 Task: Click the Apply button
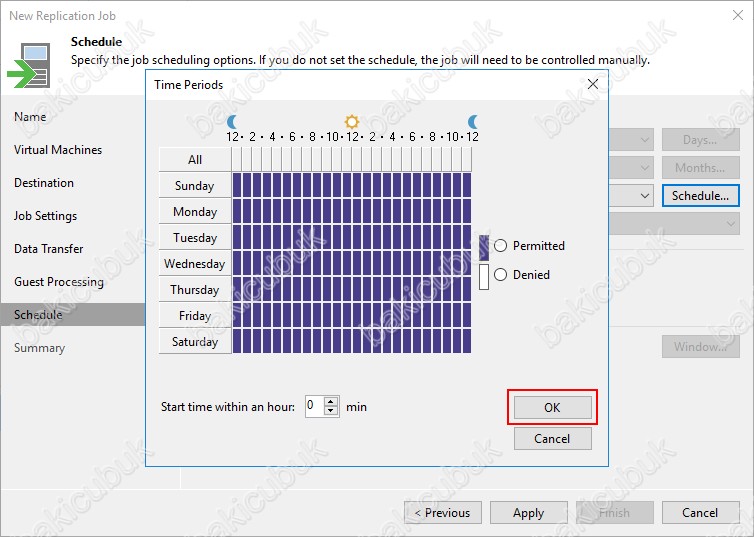[528, 513]
